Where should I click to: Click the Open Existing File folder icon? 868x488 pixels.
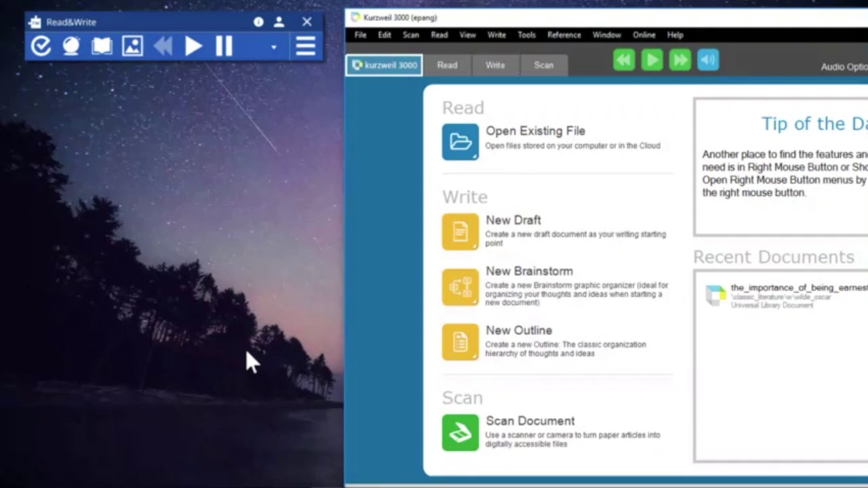pos(460,142)
